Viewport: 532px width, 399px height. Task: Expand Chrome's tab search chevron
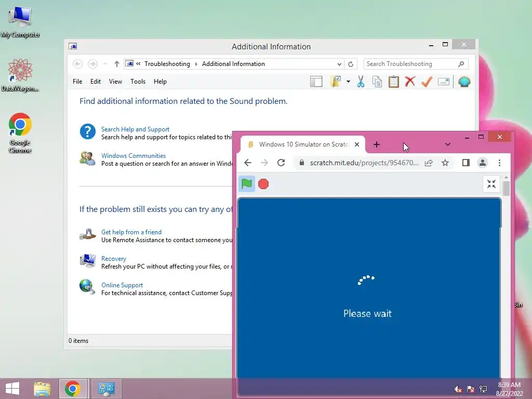tap(448, 144)
